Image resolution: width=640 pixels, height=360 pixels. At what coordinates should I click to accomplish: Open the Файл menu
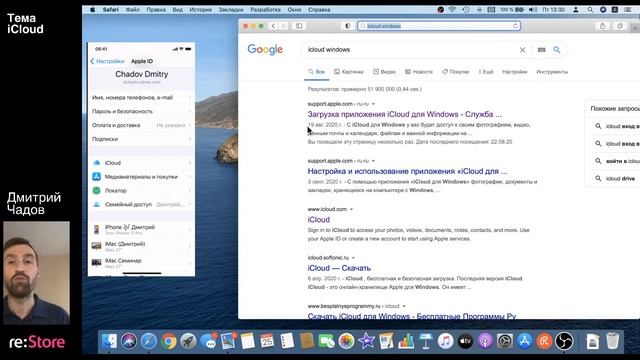point(133,9)
